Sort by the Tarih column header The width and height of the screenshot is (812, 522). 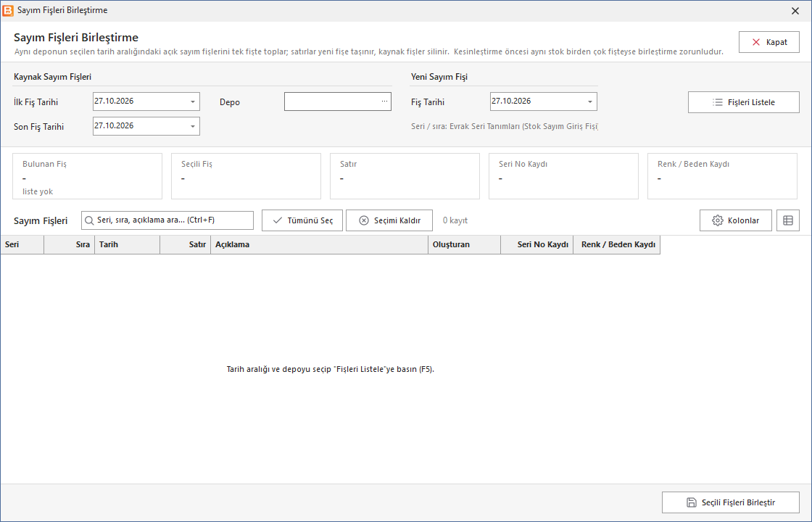click(128, 244)
